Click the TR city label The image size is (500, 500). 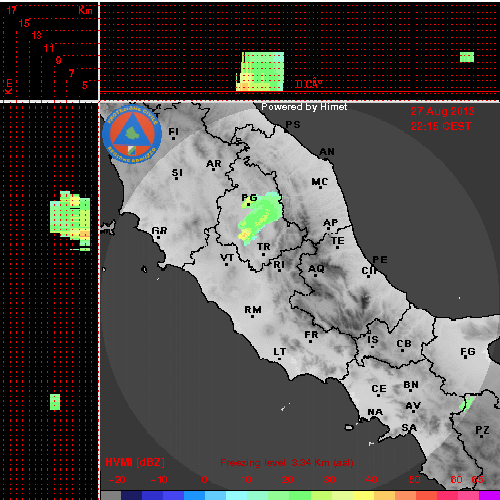(264, 247)
